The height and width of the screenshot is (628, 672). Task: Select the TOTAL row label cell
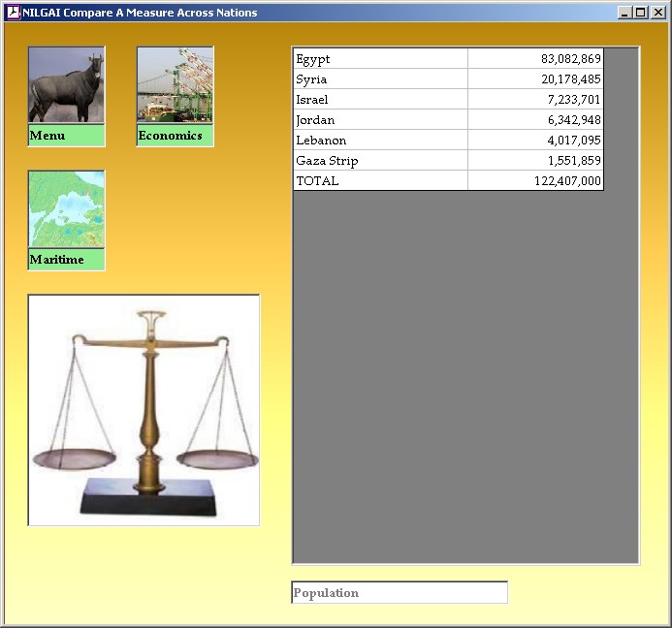pos(380,181)
